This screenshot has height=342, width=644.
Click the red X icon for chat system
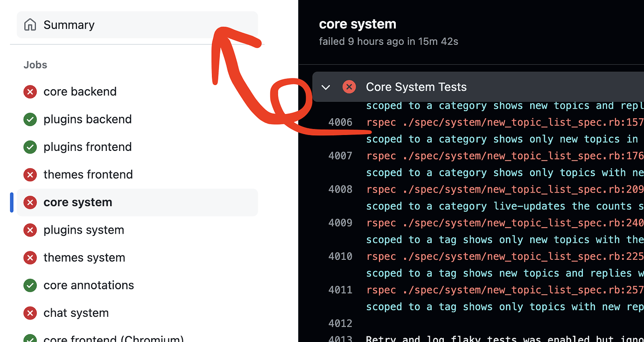30,313
